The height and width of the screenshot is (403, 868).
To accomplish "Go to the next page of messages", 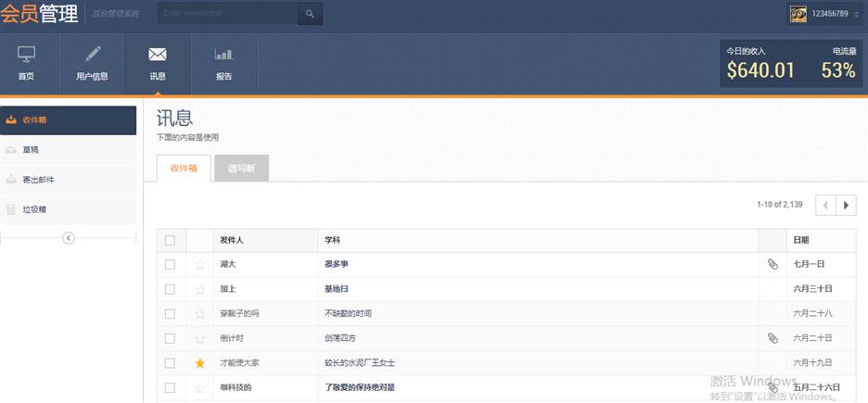I will [x=846, y=205].
